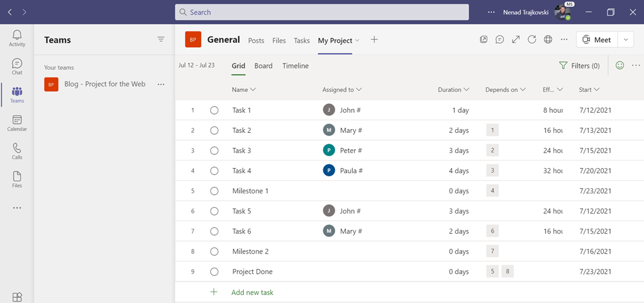The image size is (644, 303).
Task: Click the globe website icon
Action: [x=548, y=40]
